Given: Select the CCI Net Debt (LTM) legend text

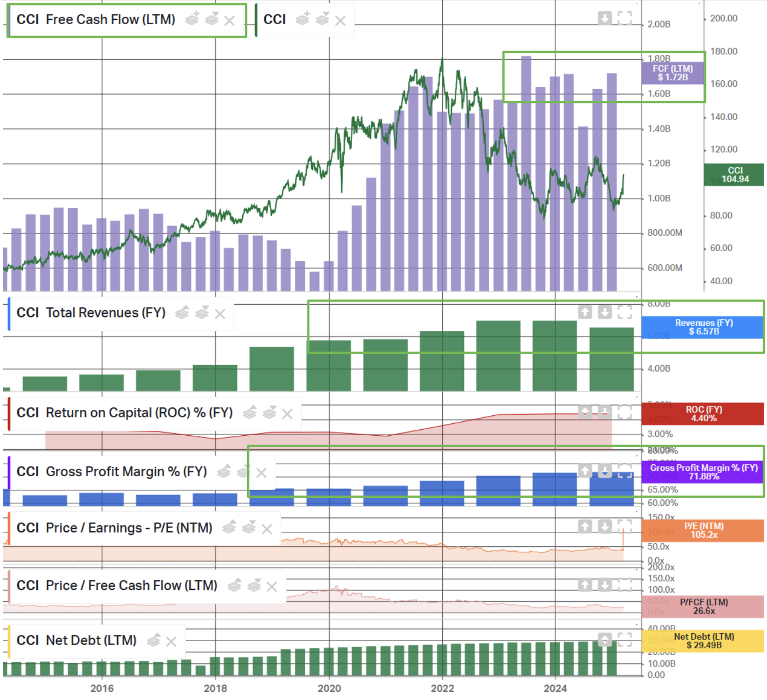Looking at the screenshot, I should tap(77, 641).
